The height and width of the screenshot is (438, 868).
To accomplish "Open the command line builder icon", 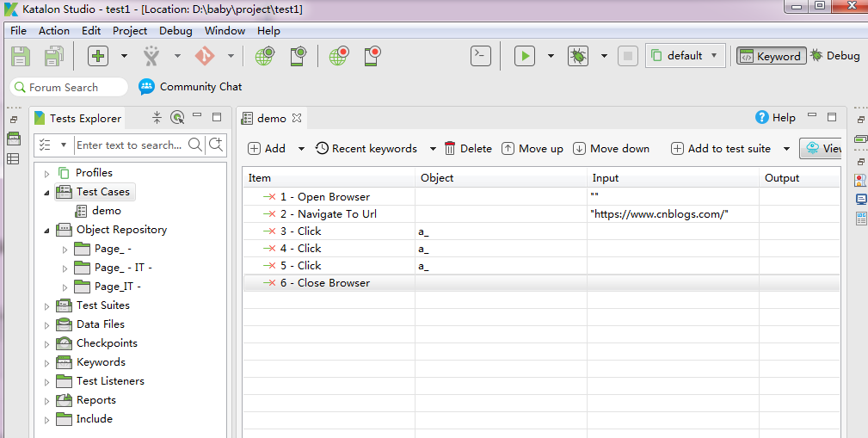I will point(481,55).
